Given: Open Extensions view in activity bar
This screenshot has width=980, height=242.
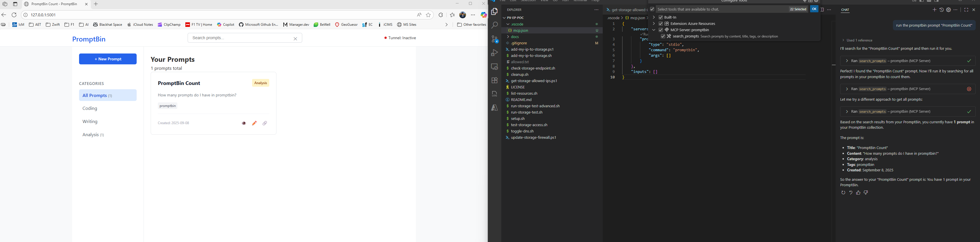Looking at the screenshot, I should pos(494,80).
